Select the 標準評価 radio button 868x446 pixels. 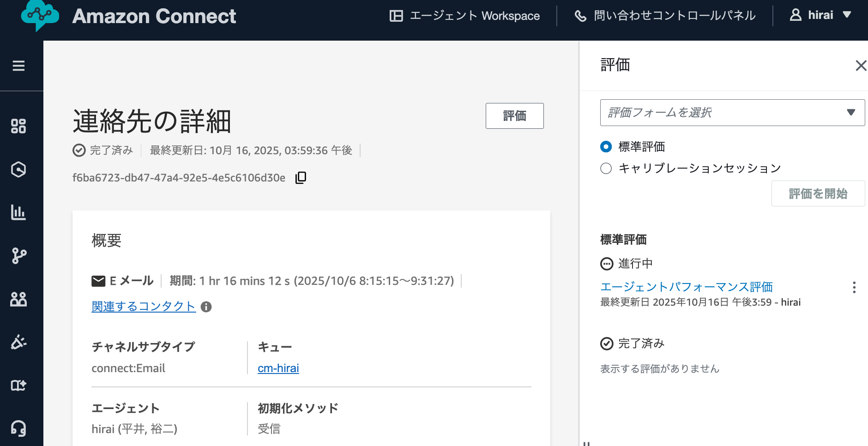606,146
